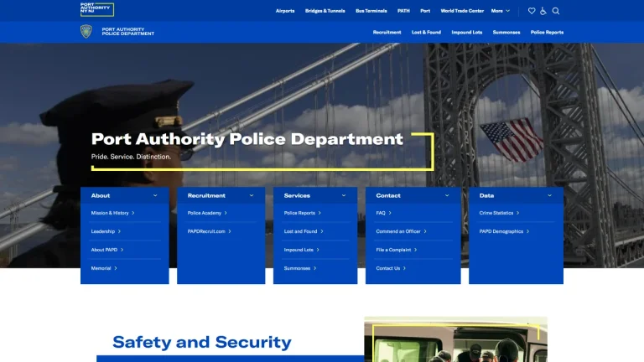Open site search with magnifier icon
644x362 pixels.
point(556,11)
